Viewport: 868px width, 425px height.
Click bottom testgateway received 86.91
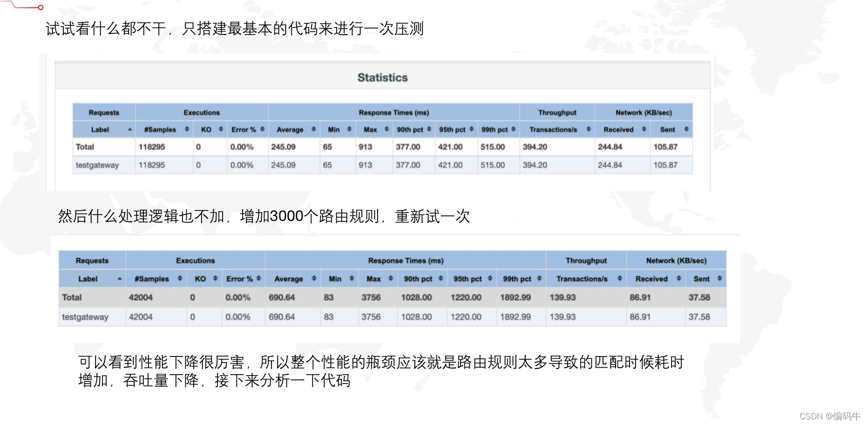640,317
